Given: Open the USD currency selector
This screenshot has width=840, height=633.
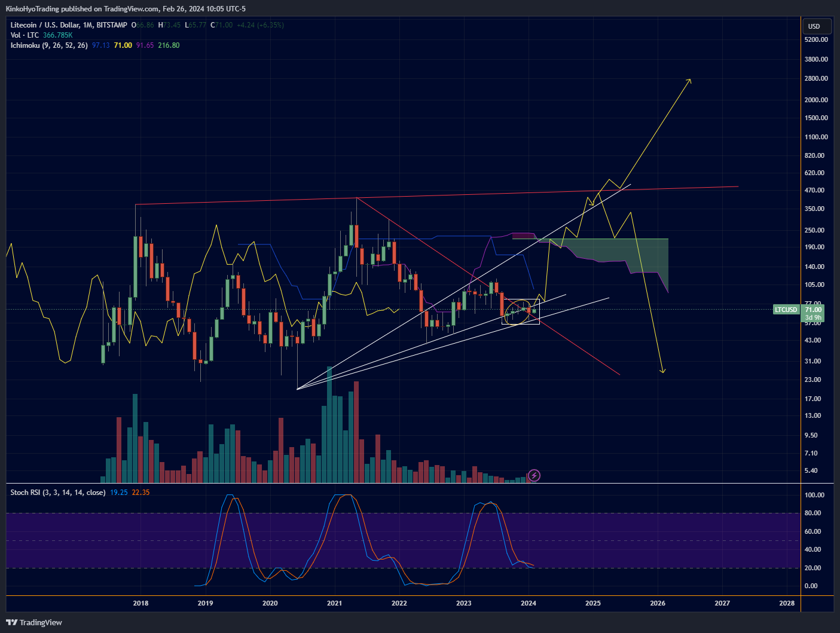Looking at the screenshot, I should [x=817, y=26].
